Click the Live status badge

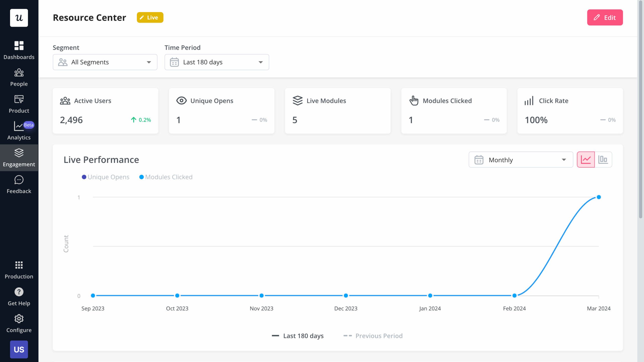150,17
